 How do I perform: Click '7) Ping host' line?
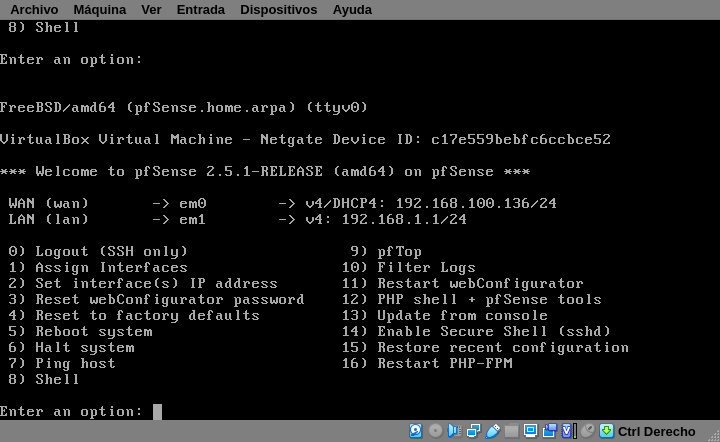(62, 364)
